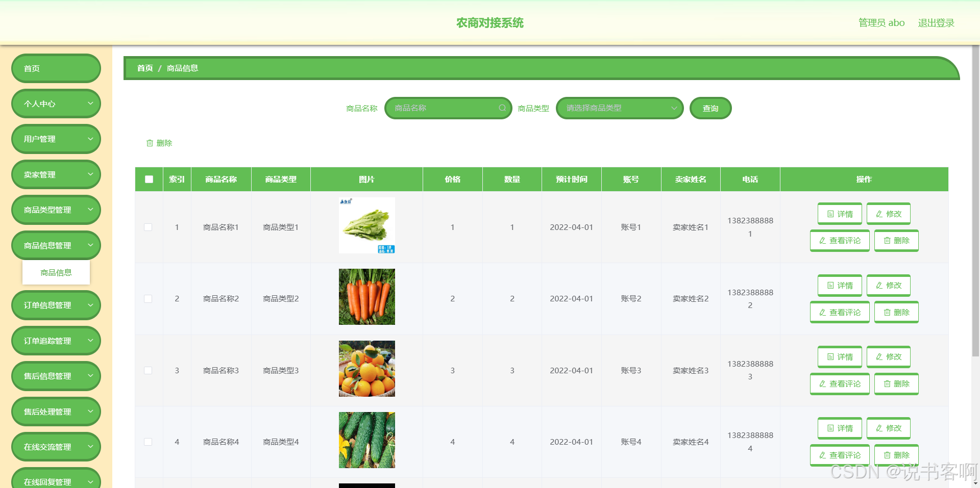
Task: Click 删除 in the 商品名称4 row
Action: (896, 455)
